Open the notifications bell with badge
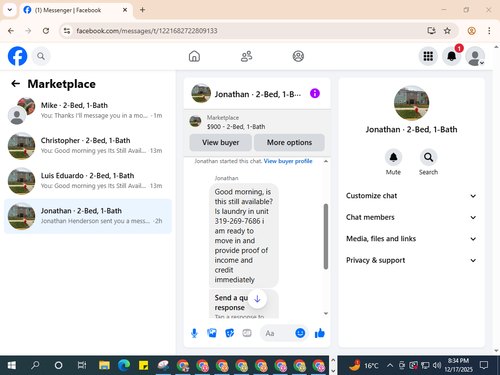 coord(452,56)
